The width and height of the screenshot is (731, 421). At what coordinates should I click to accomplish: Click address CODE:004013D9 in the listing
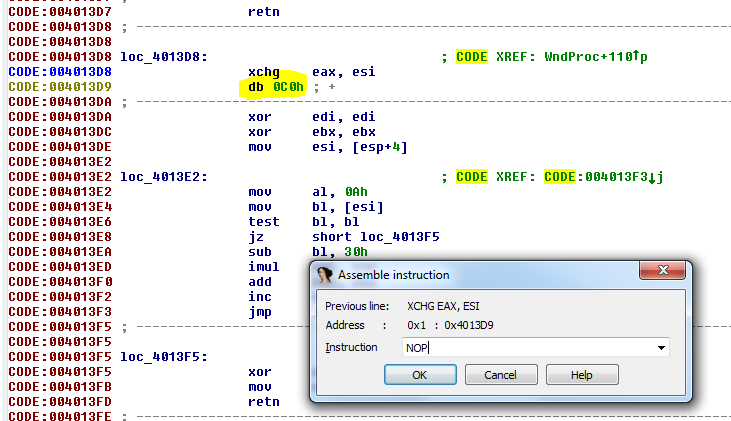(x=60, y=87)
